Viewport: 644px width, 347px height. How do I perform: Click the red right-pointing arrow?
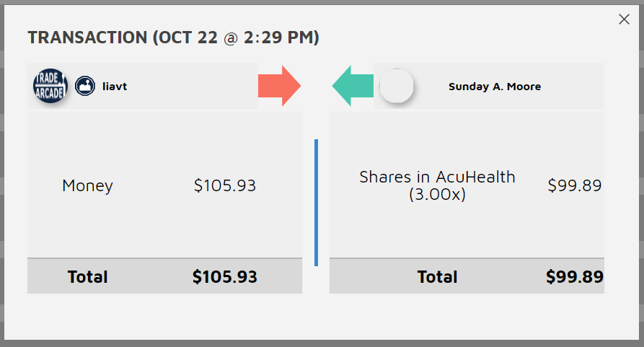279,86
